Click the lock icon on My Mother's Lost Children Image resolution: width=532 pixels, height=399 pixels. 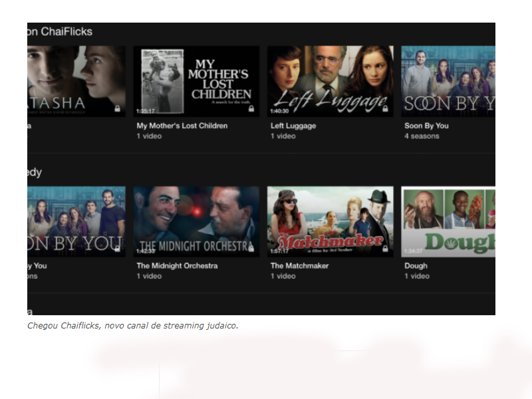[x=251, y=108]
